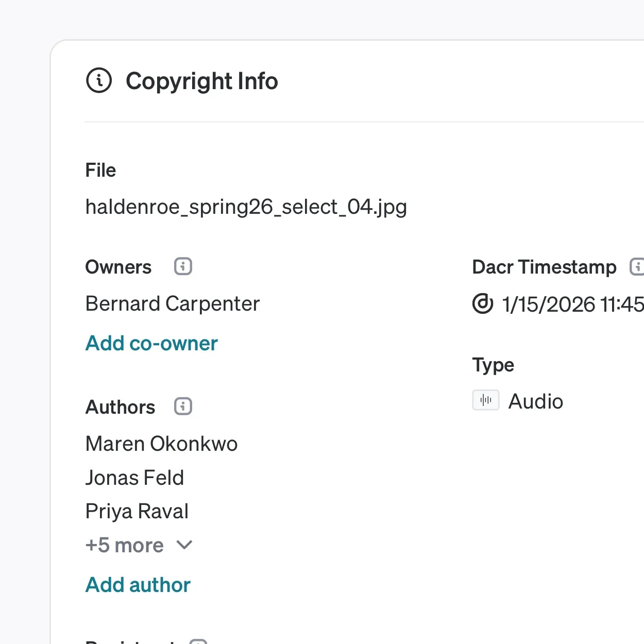Click the Audio type label
The width and height of the screenshot is (644, 644).
click(x=536, y=401)
